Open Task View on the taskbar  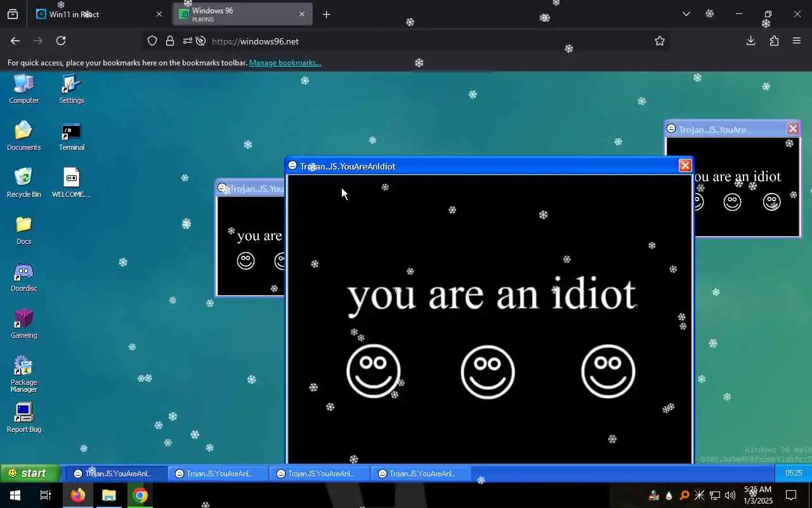tap(46, 495)
